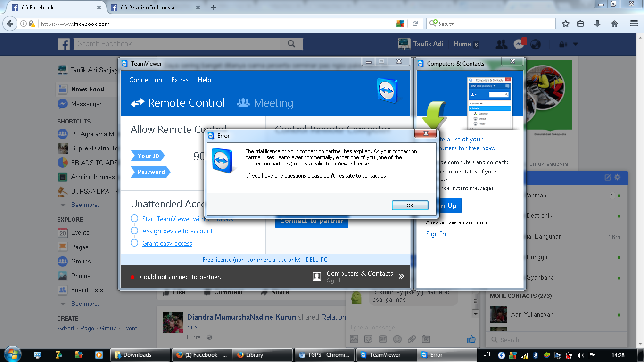Click the Facebook search magnifier button
Viewport: 644px width, 362px height.
[x=291, y=44]
